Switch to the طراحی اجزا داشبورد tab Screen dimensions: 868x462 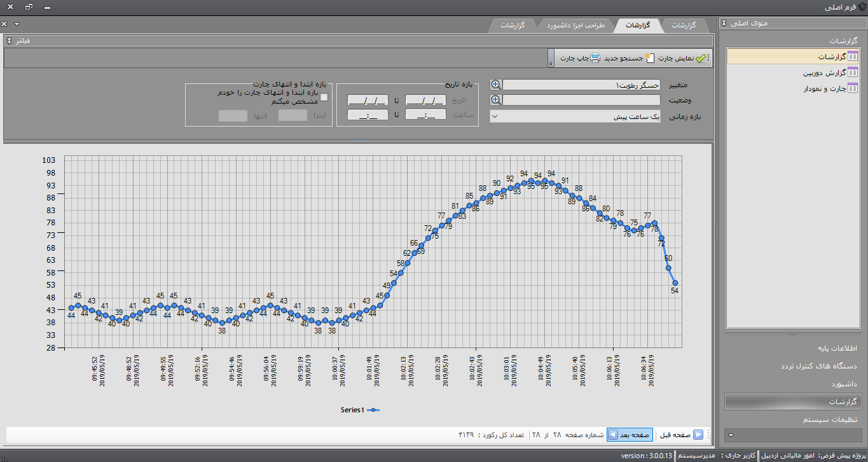coord(576,25)
